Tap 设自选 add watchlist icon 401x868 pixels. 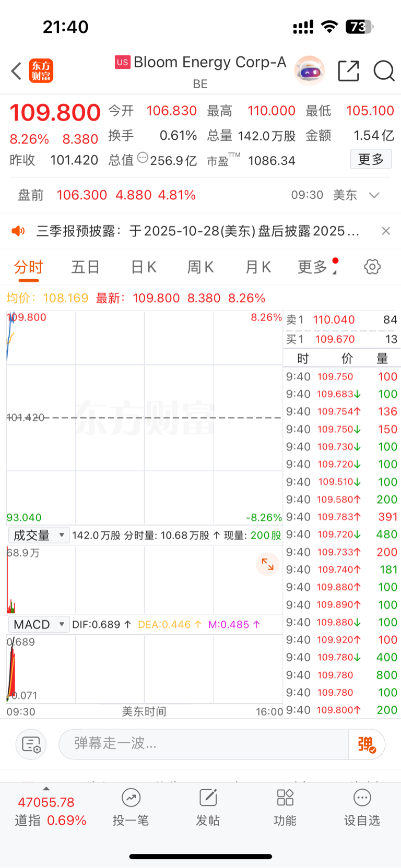pyautogui.click(x=362, y=798)
